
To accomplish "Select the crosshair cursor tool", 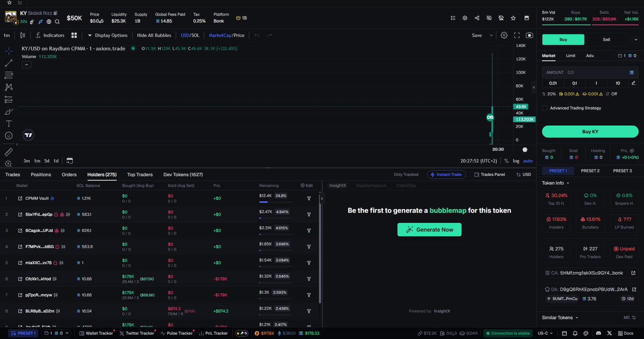I will coord(9,51).
